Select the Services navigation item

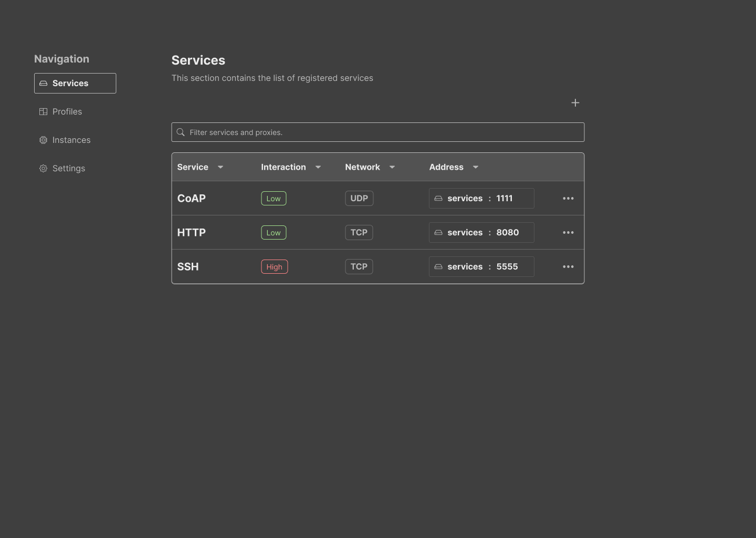[75, 84]
